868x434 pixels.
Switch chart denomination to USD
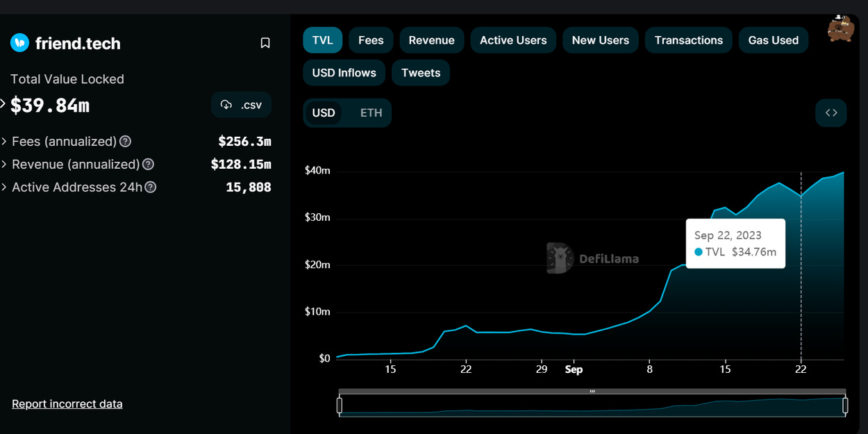[324, 112]
